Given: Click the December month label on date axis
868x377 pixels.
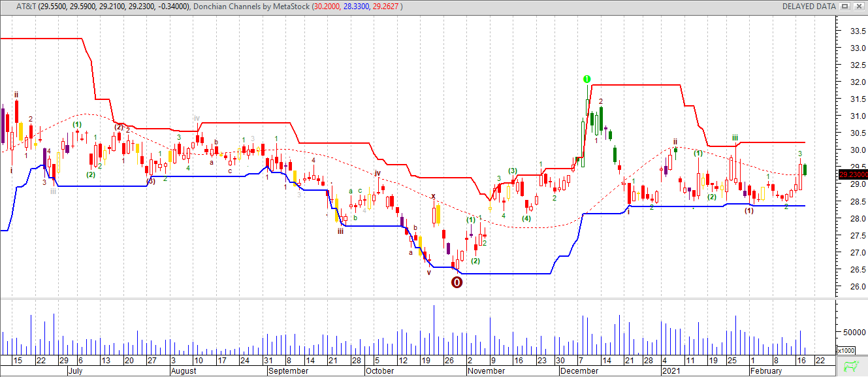Looking at the screenshot, I should [581, 370].
